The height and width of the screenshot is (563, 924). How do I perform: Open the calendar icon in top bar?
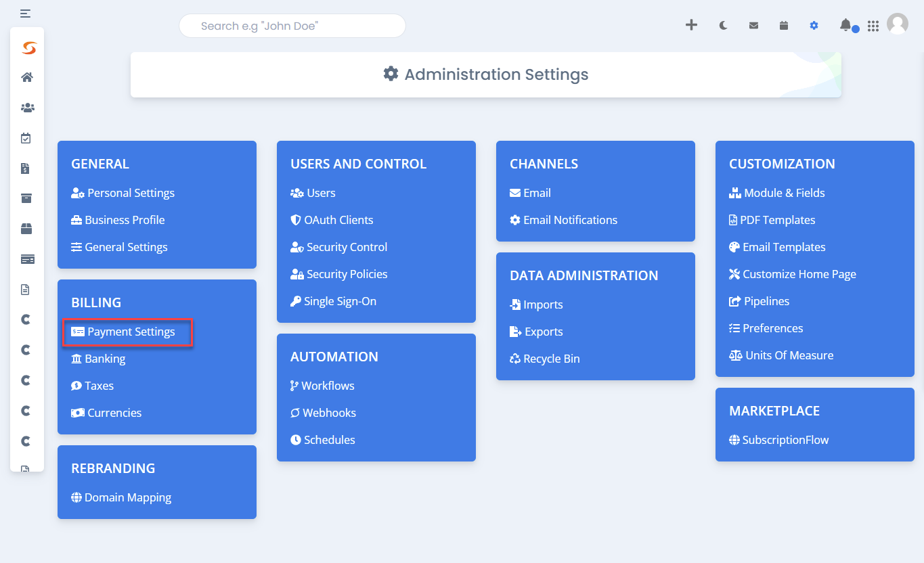pos(783,25)
